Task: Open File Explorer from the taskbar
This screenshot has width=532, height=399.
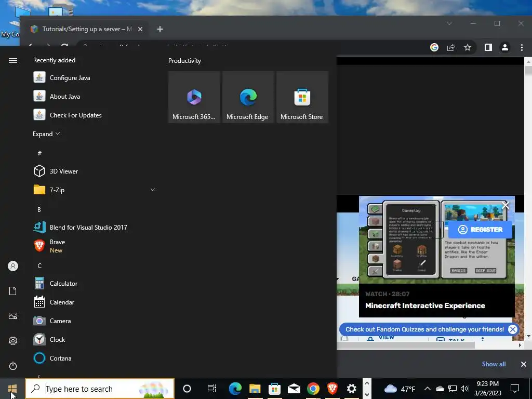Action: [x=255, y=389]
